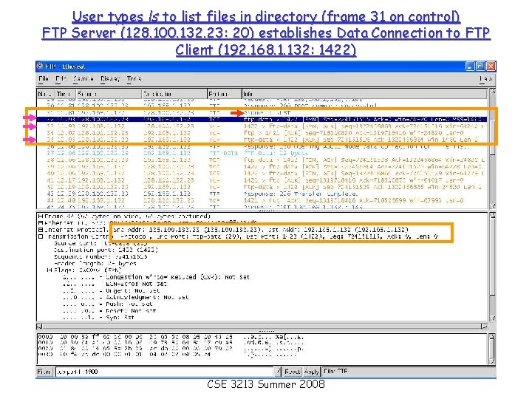Select the Acknowledgment: Not set line

click(126, 298)
